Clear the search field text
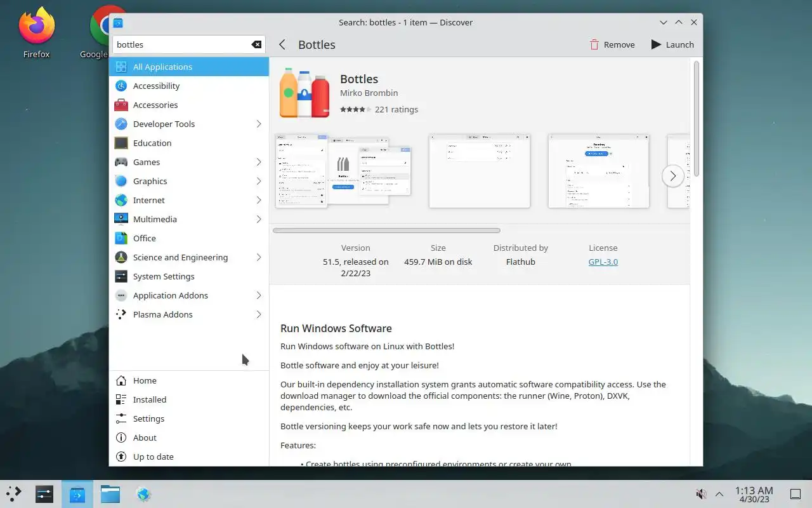This screenshot has height=508, width=812. tap(256, 44)
